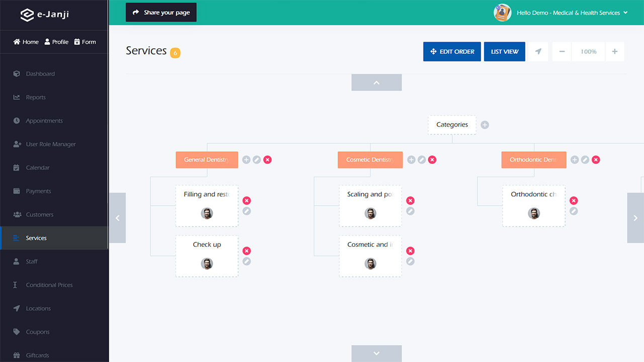Viewport: 644px width, 362px height.
Task: Click staff avatar on Check up card
Action: coord(207,264)
